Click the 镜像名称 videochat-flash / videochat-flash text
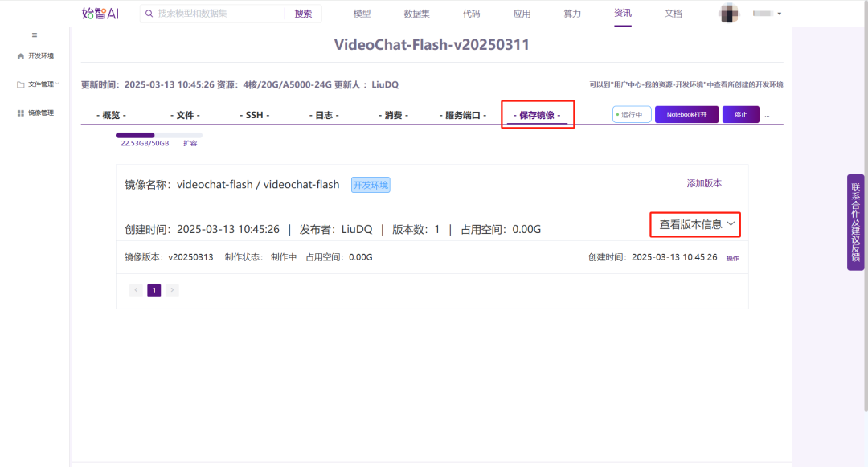Screen dimensions: 868x467 coord(232,185)
